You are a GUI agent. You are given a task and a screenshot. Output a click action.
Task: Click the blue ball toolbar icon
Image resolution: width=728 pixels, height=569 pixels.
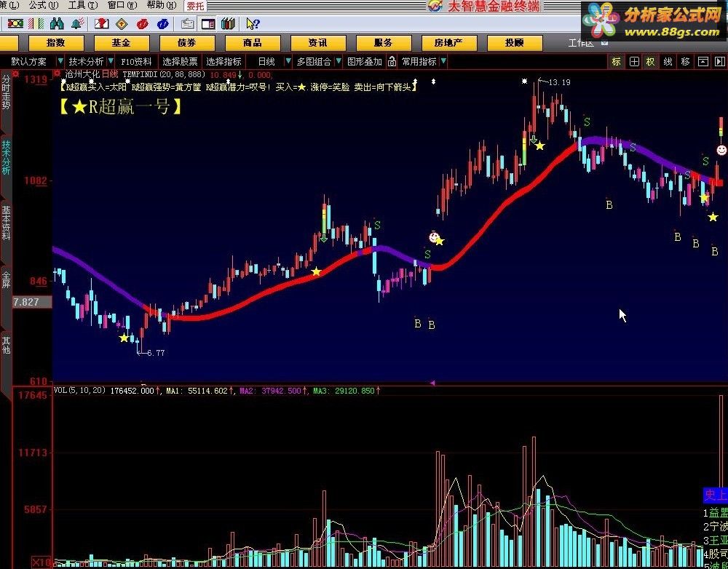click(162, 23)
